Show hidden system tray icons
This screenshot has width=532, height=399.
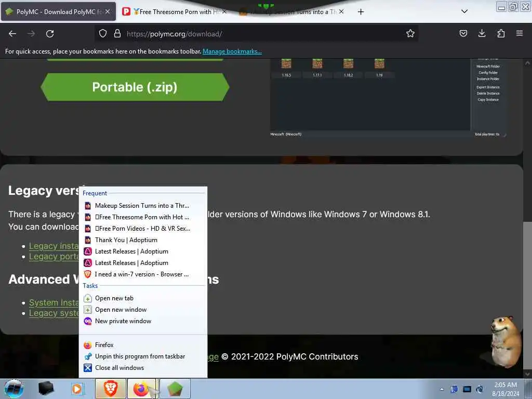(x=442, y=389)
